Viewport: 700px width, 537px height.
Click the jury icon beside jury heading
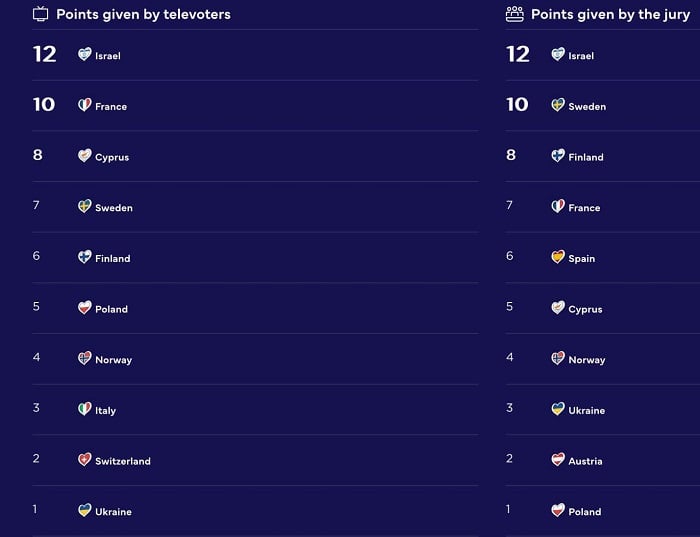point(515,14)
